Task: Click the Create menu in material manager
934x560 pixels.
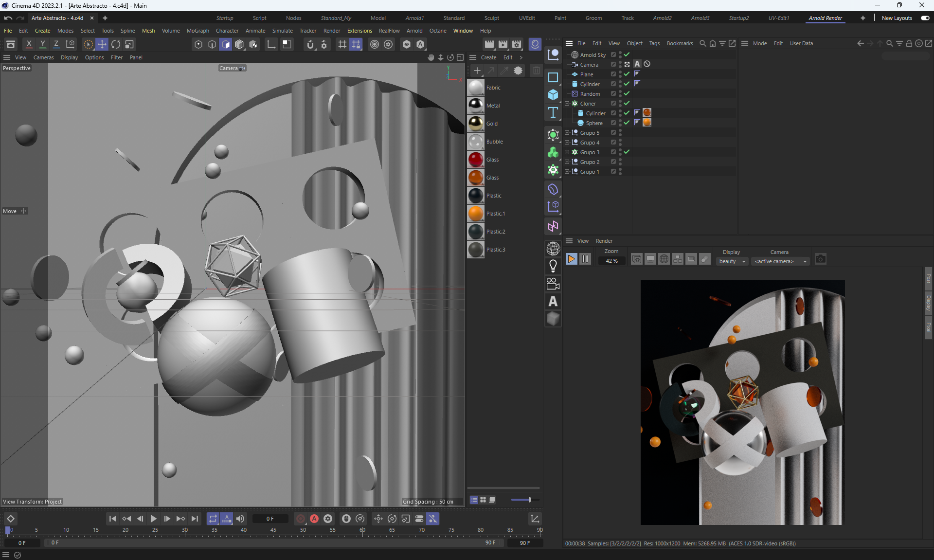Action: [x=488, y=57]
